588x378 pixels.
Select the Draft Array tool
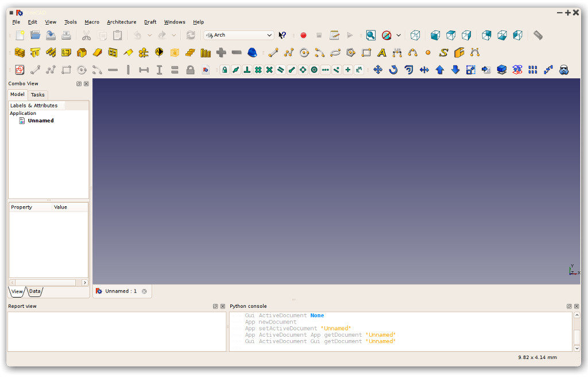pos(532,70)
